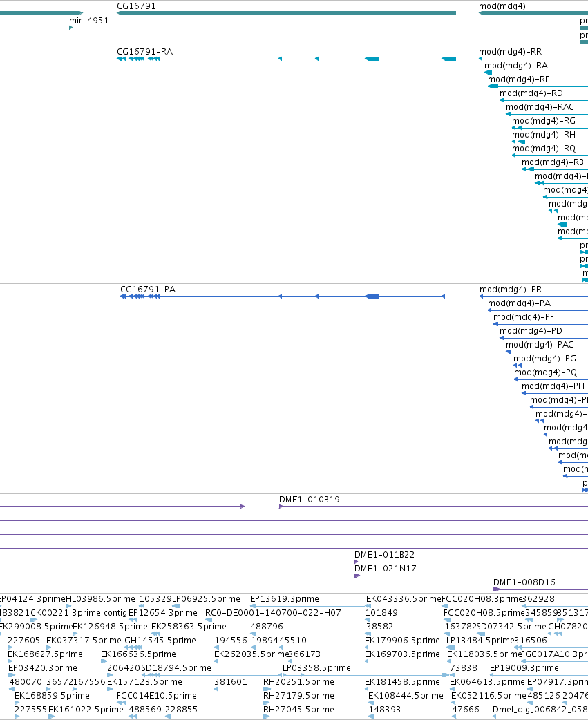This screenshot has height=720, width=588.
Task: Open the CG16791-PA protein label
Action: click(148, 290)
